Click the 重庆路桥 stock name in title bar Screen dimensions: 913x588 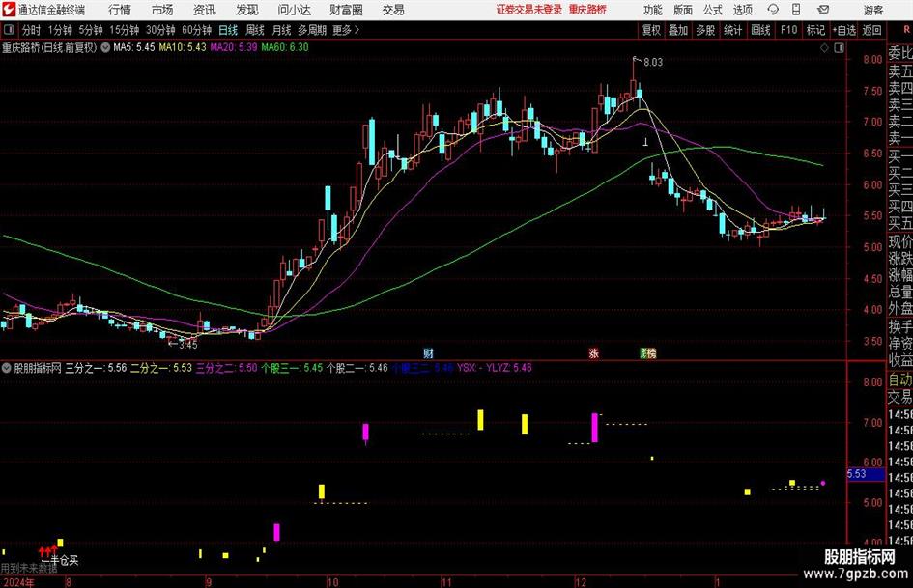pos(587,10)
